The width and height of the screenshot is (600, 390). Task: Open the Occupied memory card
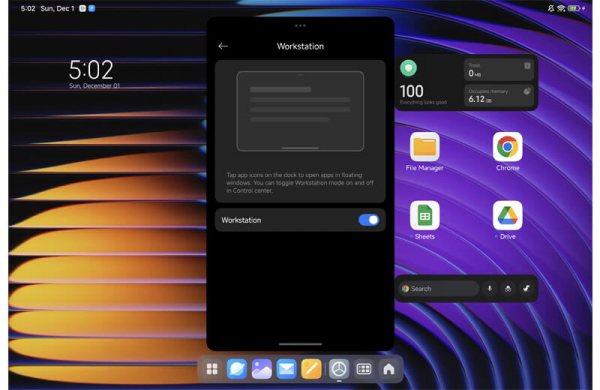pyautogui.click(x=499, y=95)
